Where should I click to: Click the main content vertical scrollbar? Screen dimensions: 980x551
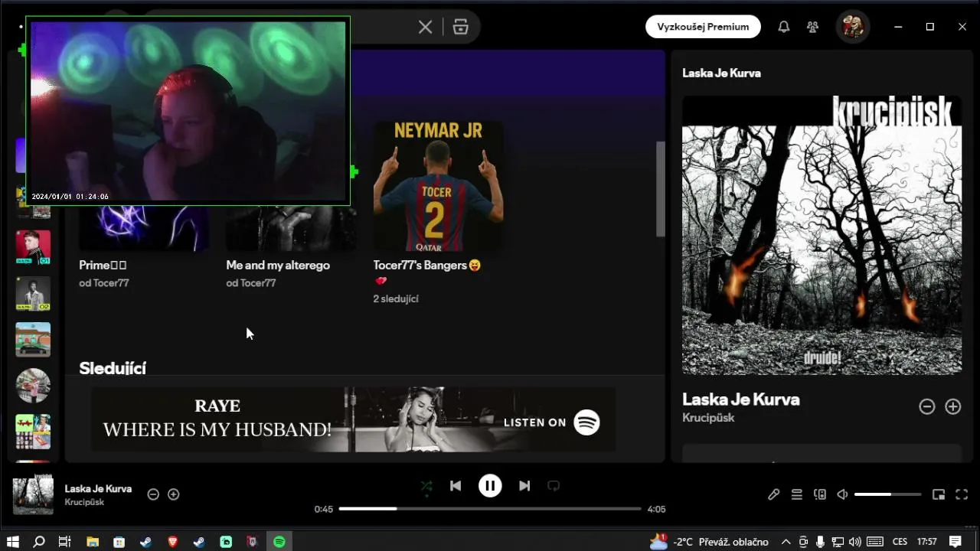[x=661, y=189]
